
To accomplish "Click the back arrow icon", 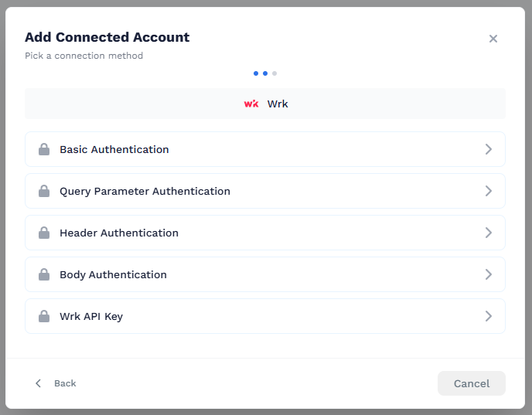I will click(x=39, y=383).
